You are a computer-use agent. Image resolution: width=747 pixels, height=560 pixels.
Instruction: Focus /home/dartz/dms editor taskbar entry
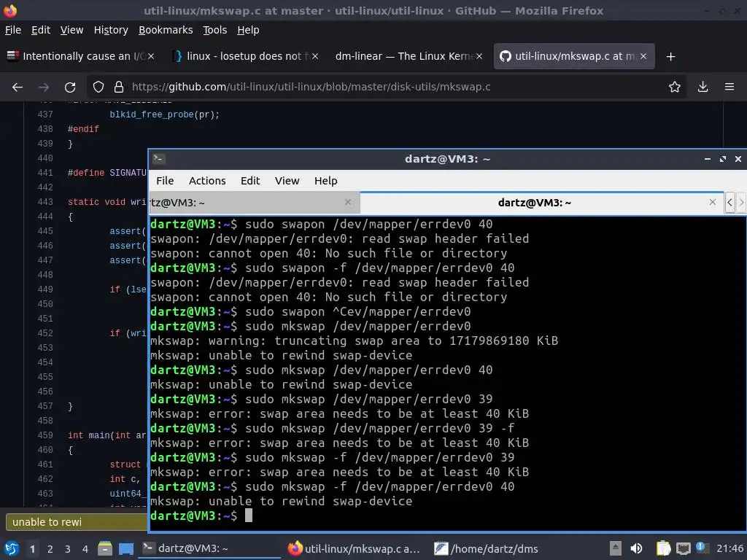[500, 548]
